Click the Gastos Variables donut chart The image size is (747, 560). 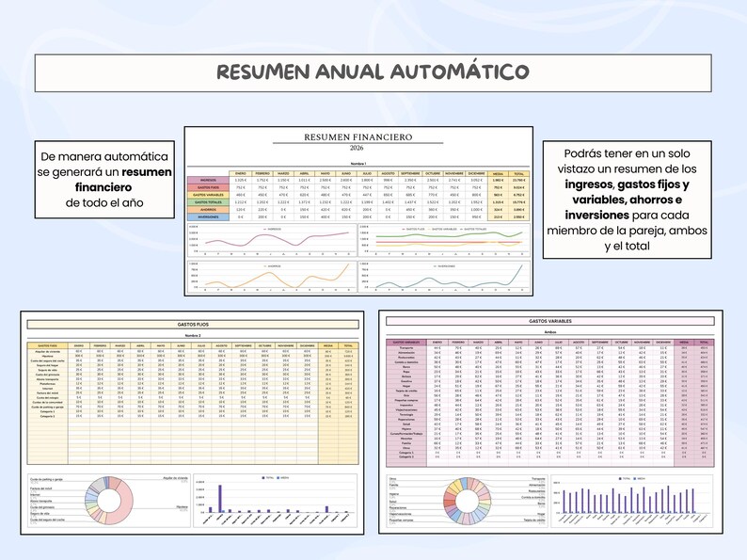tap(467, 501)
